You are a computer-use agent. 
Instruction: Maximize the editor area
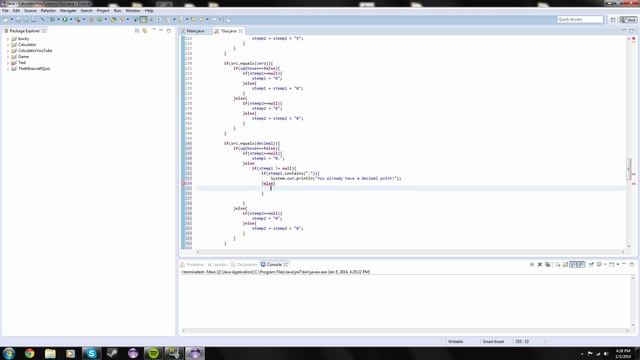(632, 31)
